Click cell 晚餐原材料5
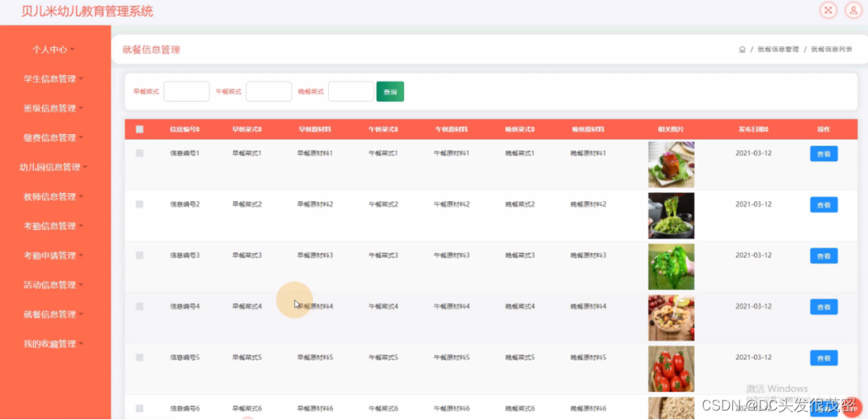The width and height of the screenshot is (868, 420). pos(588,357)
